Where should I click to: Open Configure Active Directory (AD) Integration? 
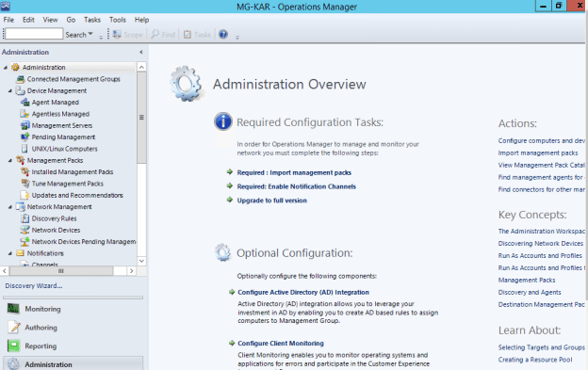[303, 292]
